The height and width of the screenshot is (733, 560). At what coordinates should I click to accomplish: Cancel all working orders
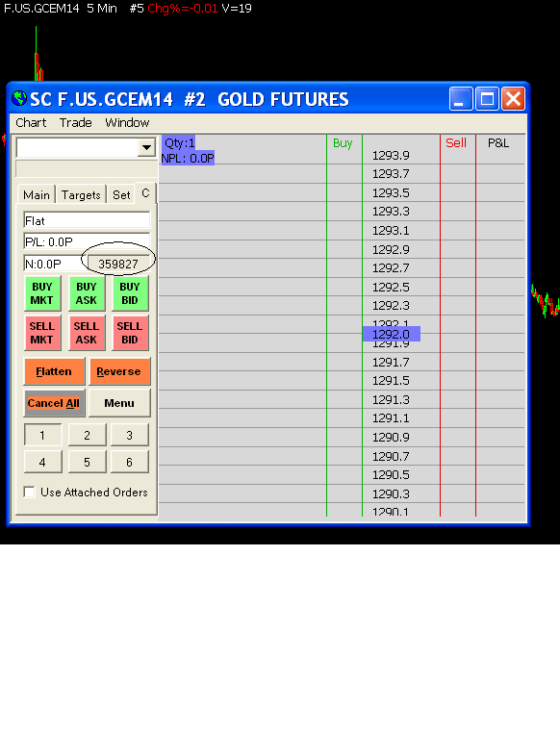(x=54, y=403)
